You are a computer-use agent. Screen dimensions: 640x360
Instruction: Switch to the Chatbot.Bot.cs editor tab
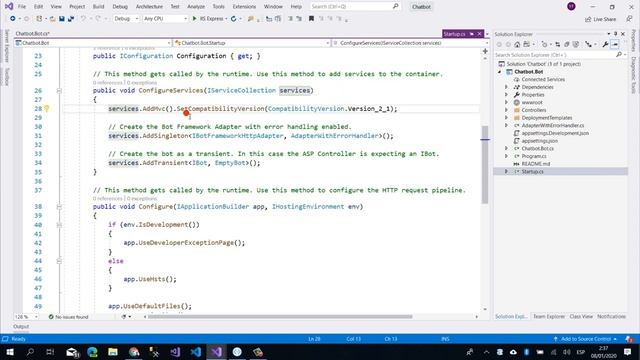coord(33,33)
